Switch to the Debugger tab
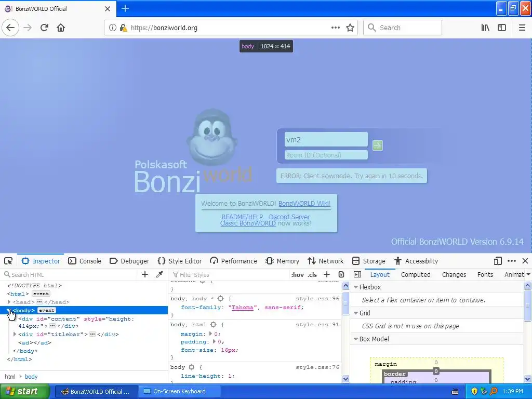 (x=129, y=261)
